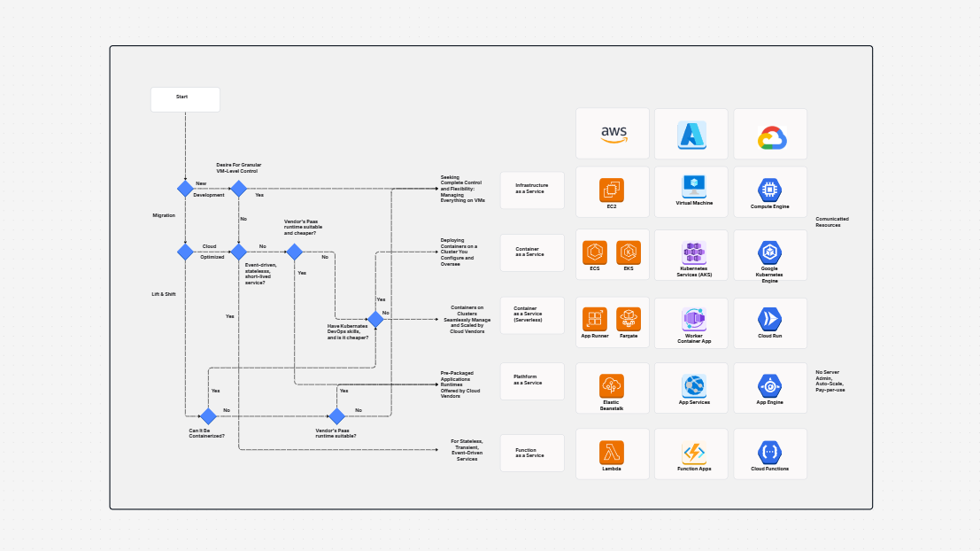Select the Lambda icon
Image resolution: width=980 pixels, height=551 pixels.
tap(611, 452)
